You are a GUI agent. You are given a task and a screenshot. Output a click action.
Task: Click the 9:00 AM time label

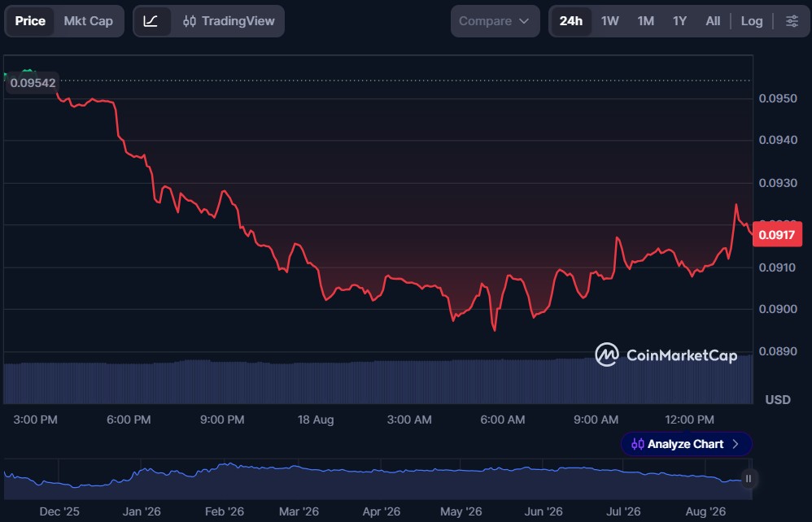point(596,420)
